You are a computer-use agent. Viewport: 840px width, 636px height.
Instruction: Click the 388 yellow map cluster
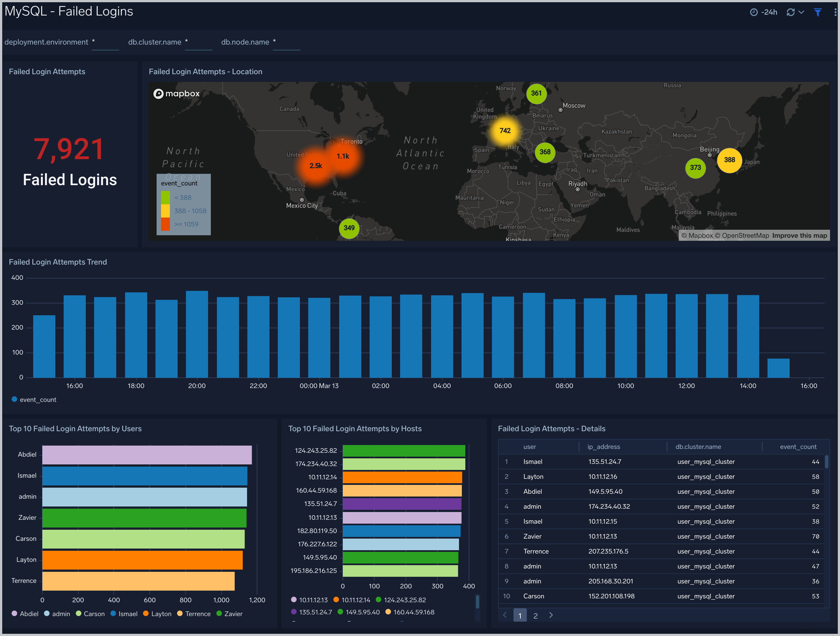pos(730,160)
